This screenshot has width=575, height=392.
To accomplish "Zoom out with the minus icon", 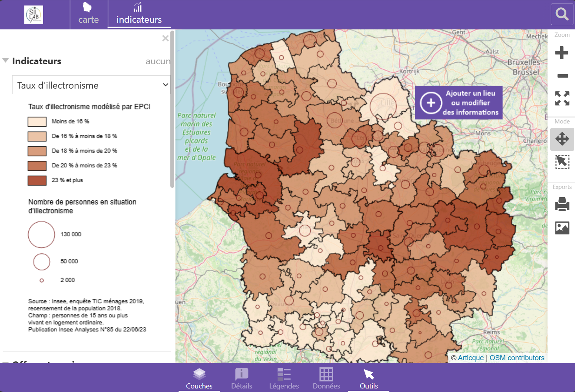I will pos(562,76).
